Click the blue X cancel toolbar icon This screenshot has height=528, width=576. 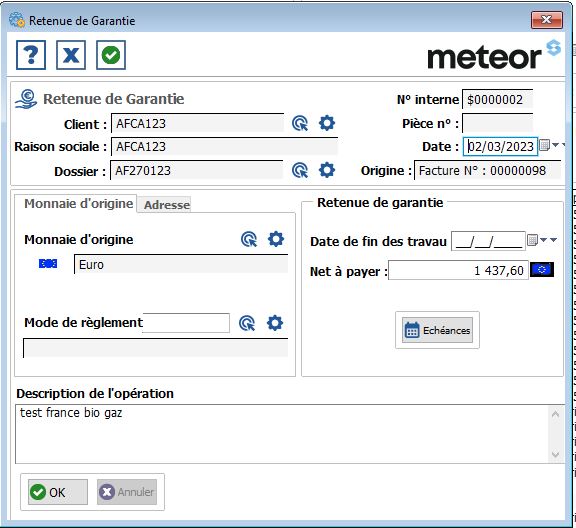[71, 55]
